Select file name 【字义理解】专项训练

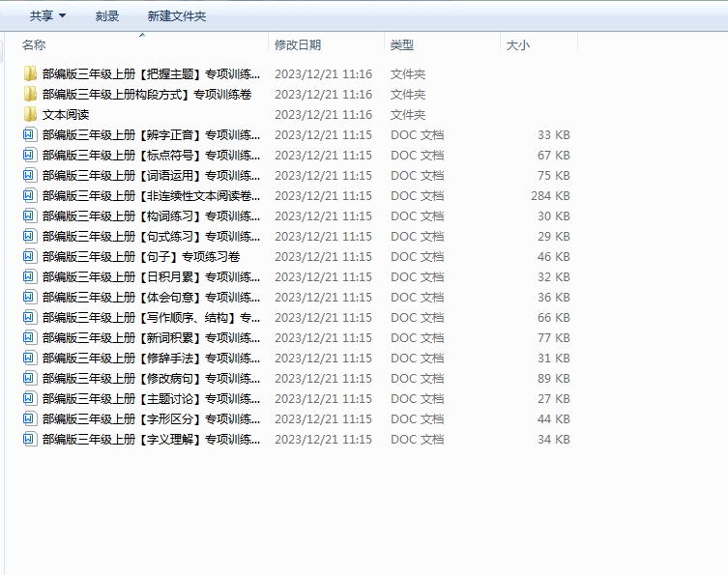(152, 439)
